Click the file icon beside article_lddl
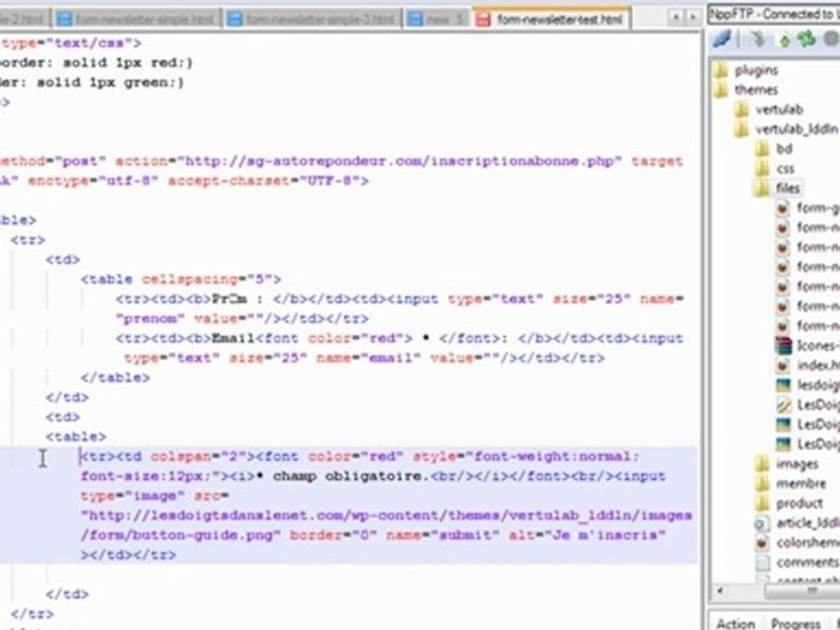The height and width of the screenshot is (630, 840). click(762, 523)
